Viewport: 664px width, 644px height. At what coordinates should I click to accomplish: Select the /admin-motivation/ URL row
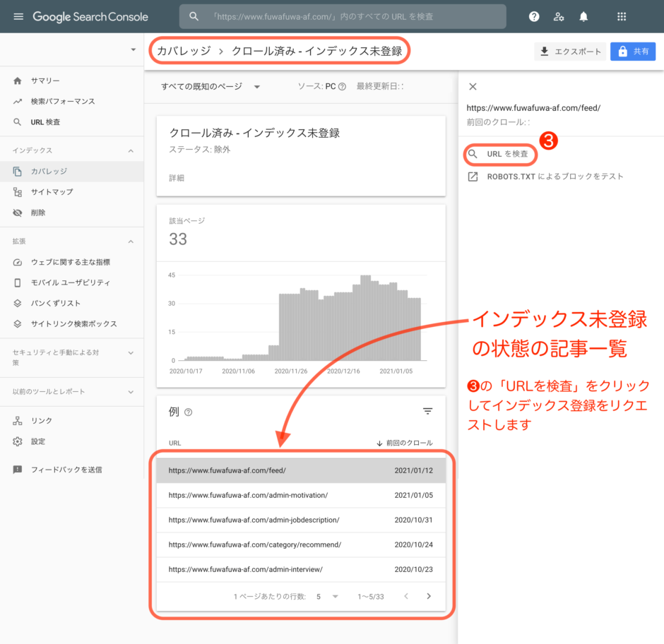click(x=301, y=495)
